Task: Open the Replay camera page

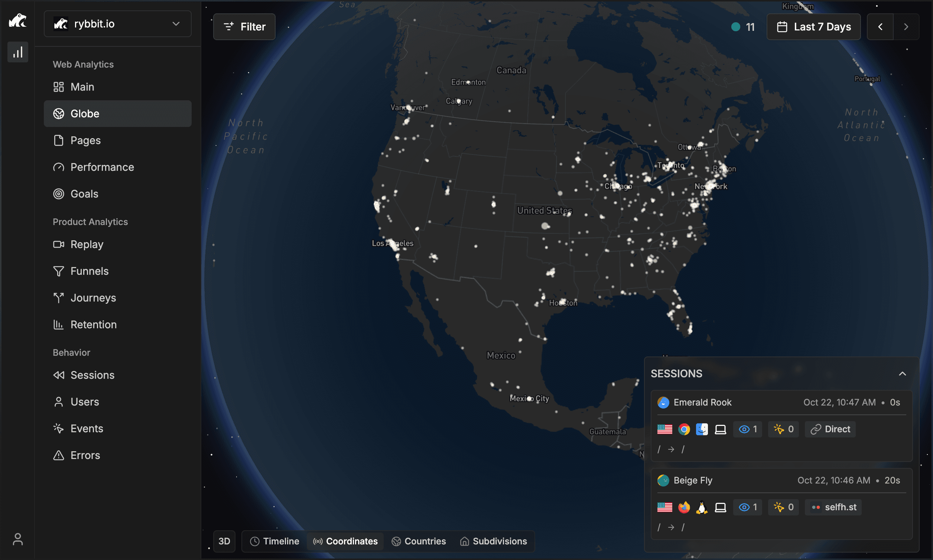Action: tap(87, 244)
